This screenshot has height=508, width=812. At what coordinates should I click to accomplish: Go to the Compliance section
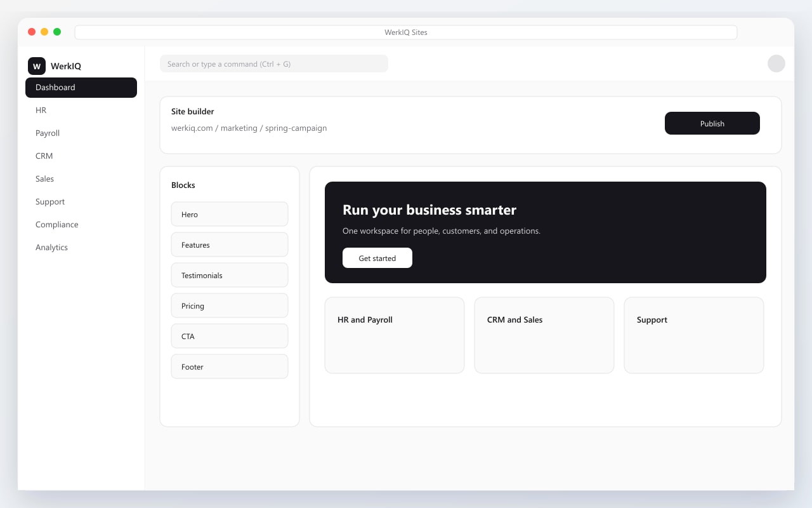click(x=81, y=225)
